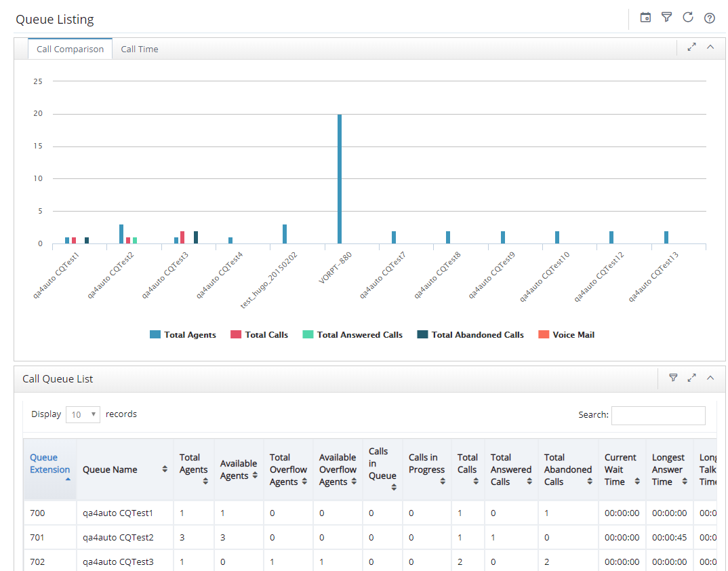This screenshot has width=728, height=571.
Task: Focus the Search input field
Action: (x=658, y=415)
